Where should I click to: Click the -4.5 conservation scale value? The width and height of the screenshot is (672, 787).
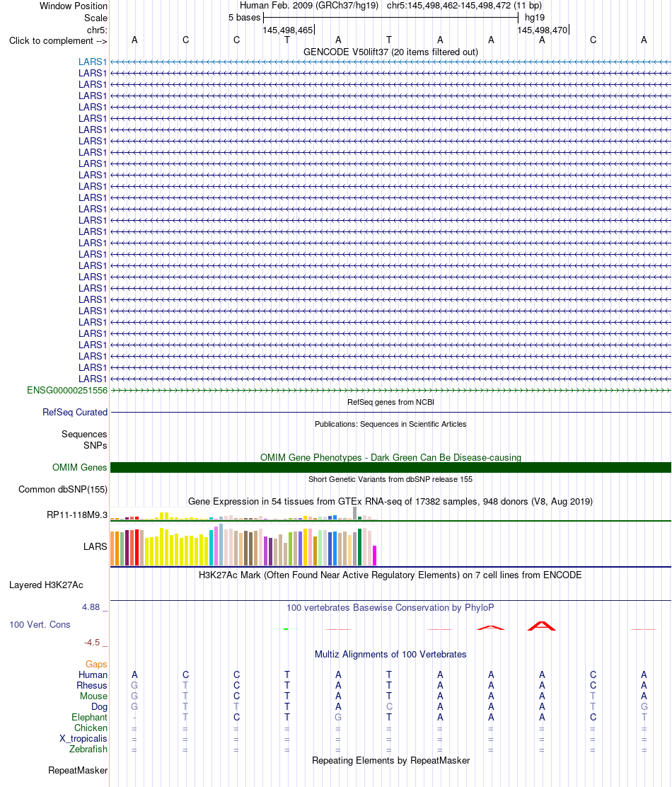[x=92, y=643]
